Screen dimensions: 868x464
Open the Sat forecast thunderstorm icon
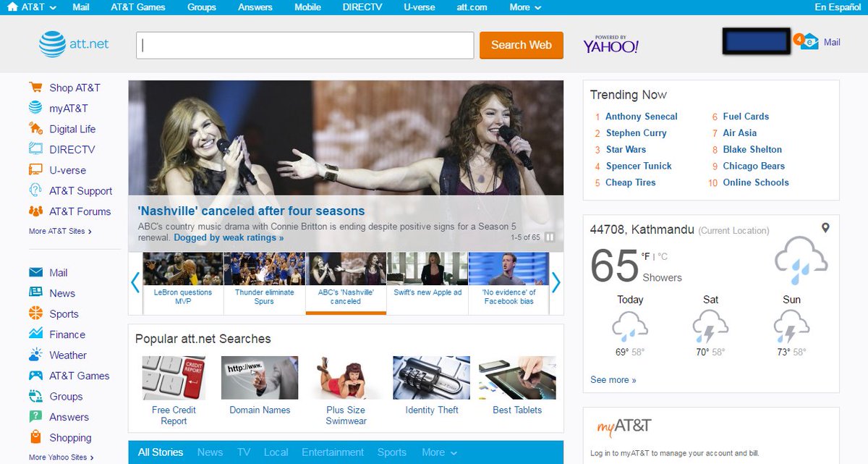pos(710,326)
